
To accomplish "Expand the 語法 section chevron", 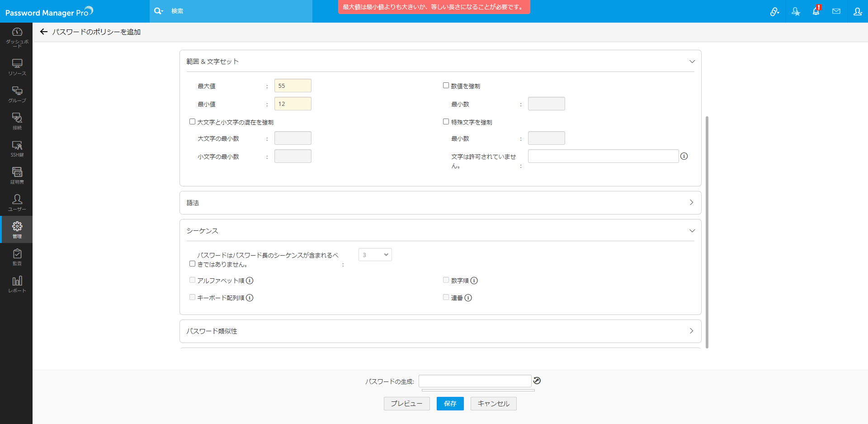I will (x=691, y=202).
